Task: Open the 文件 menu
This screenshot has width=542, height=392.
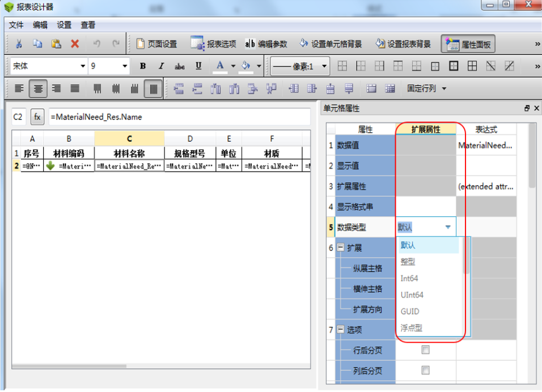Action: click(x=16, y=25)
